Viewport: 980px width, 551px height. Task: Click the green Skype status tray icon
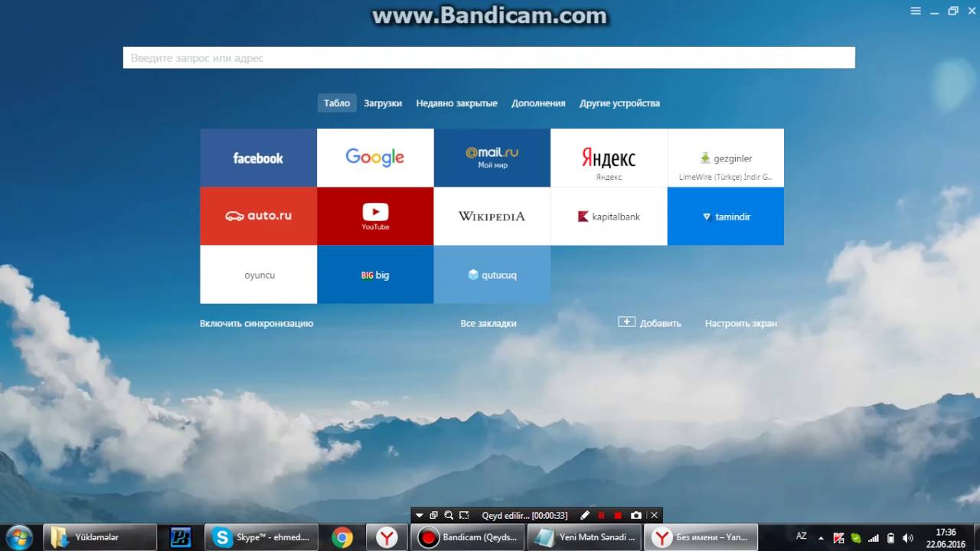click(x=856, y=538)
